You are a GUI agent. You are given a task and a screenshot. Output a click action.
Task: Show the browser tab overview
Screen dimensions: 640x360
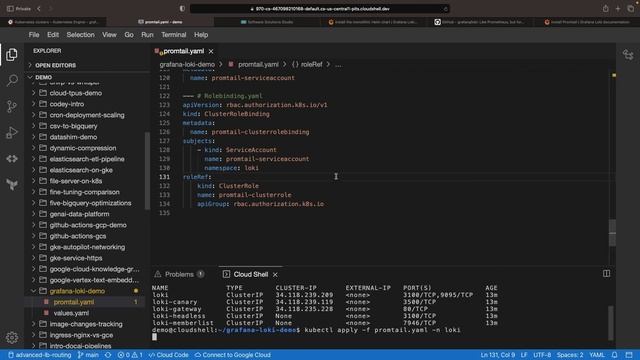[x=631, y=9]
